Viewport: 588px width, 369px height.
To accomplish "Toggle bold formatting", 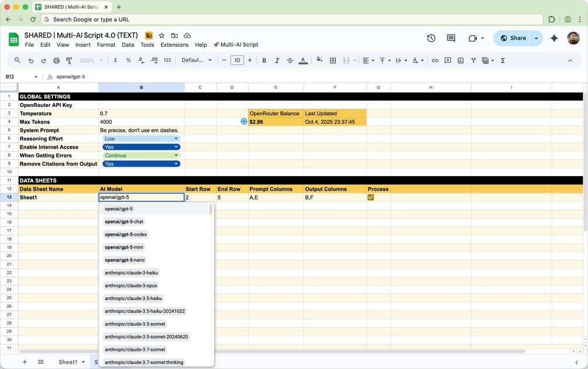I will click(x=264, y=60).
